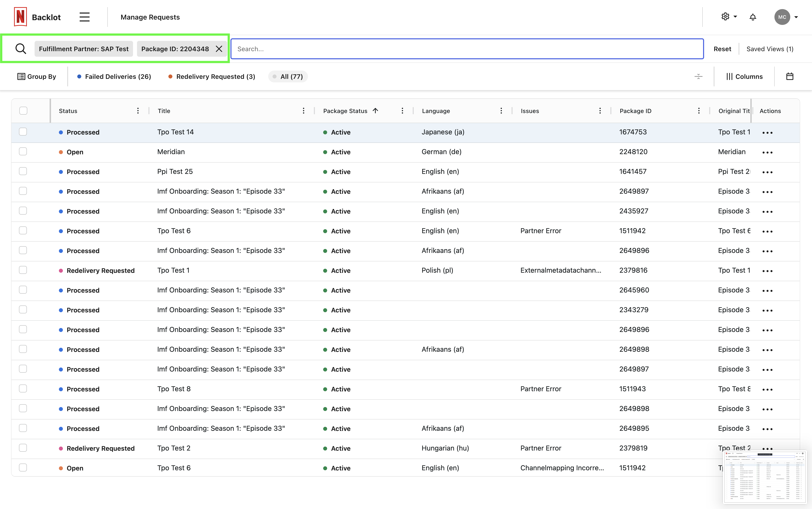The image size is (812, 509).
Task: Click the search magnifier icon
Action: click(x=21, y=49)
